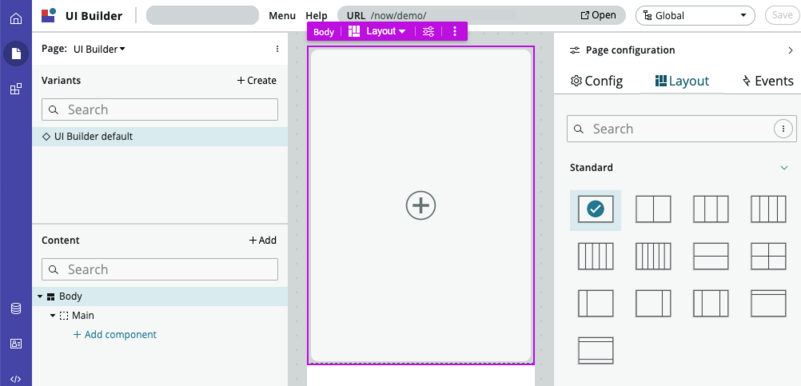Open the Page UI Builder dropdown

[99, 49]
